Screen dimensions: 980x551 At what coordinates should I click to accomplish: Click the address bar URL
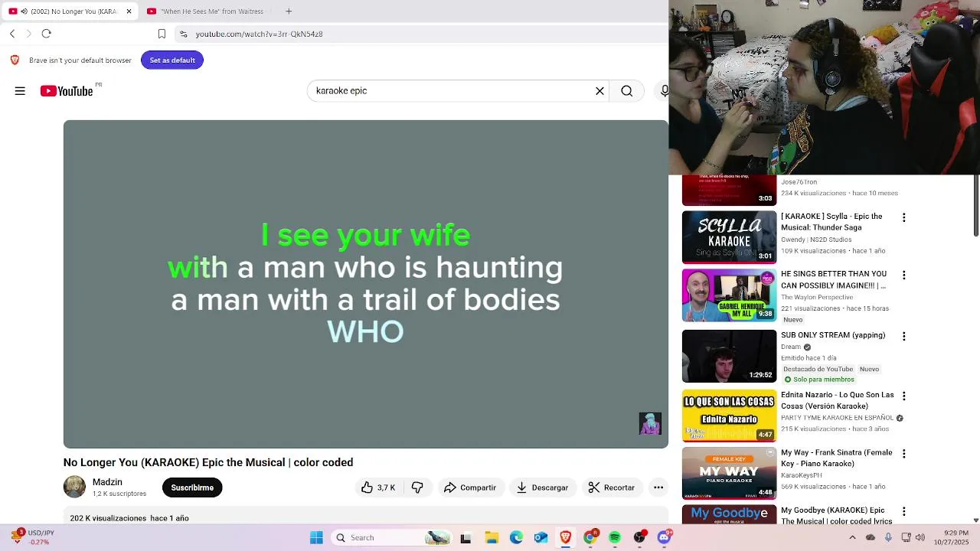259,34
